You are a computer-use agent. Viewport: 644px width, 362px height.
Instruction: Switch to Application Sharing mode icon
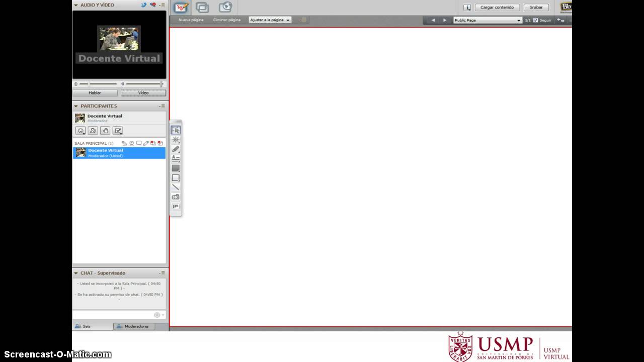[x=202, y=8]
